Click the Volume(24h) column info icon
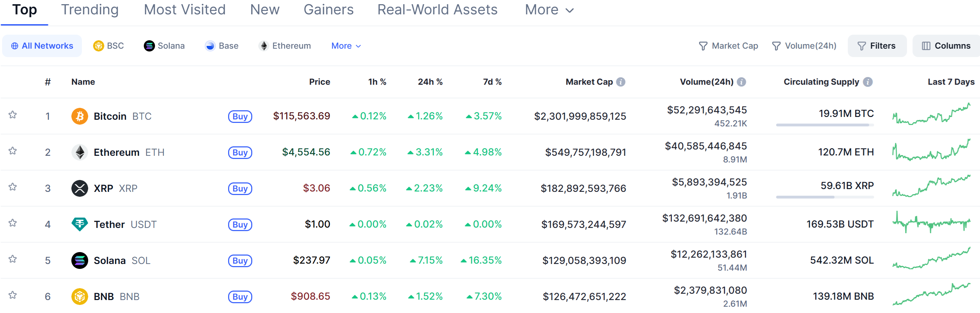Image resolution: width=980 pixels, height=313 pixels. click(741, 82)
